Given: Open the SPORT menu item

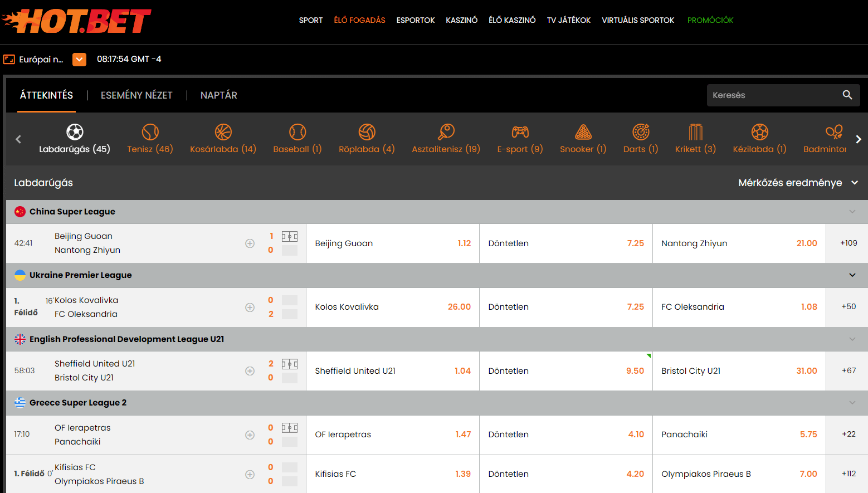Looking at the screenshot, I should point(311,20).
